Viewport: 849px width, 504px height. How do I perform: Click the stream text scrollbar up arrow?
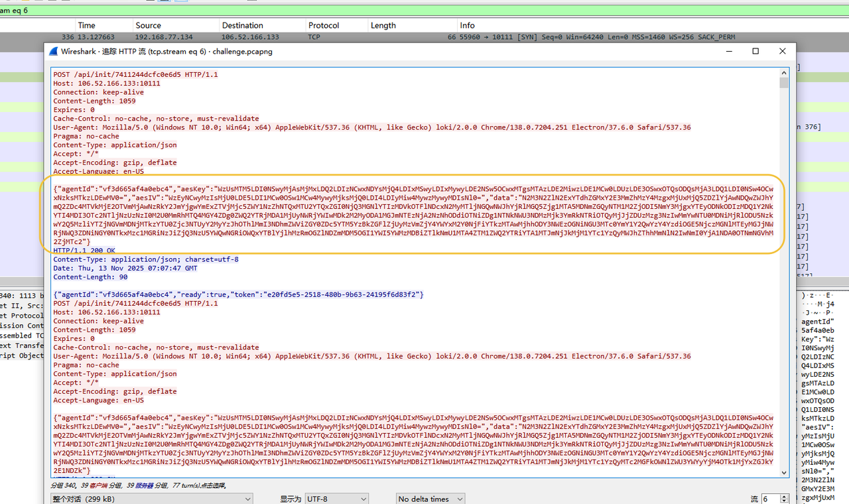click(784, 72)
